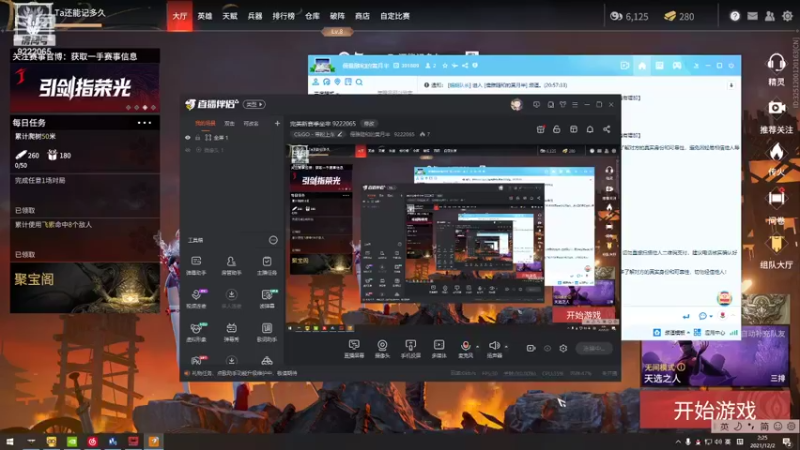
Task: Click home icon in blue chat window
Action: [642, 66]
